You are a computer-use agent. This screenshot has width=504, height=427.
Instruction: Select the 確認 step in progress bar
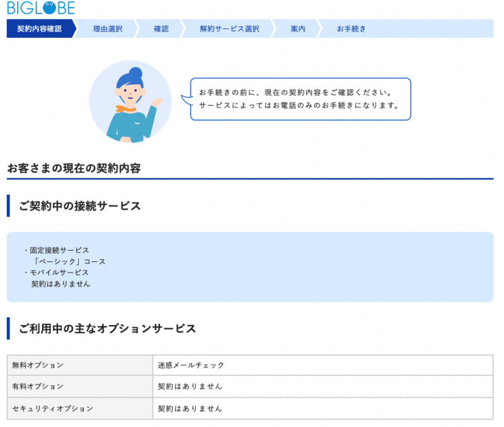coord(161,29)
